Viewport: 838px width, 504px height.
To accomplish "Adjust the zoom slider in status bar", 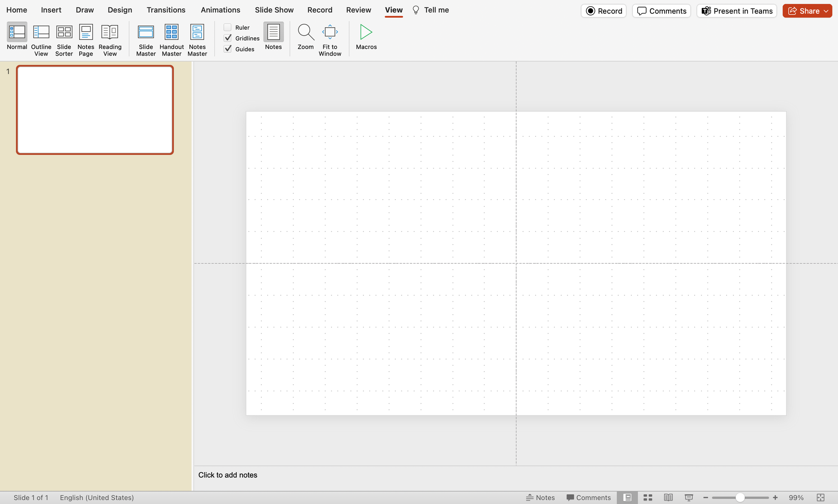I will click(x=741, y=497).
